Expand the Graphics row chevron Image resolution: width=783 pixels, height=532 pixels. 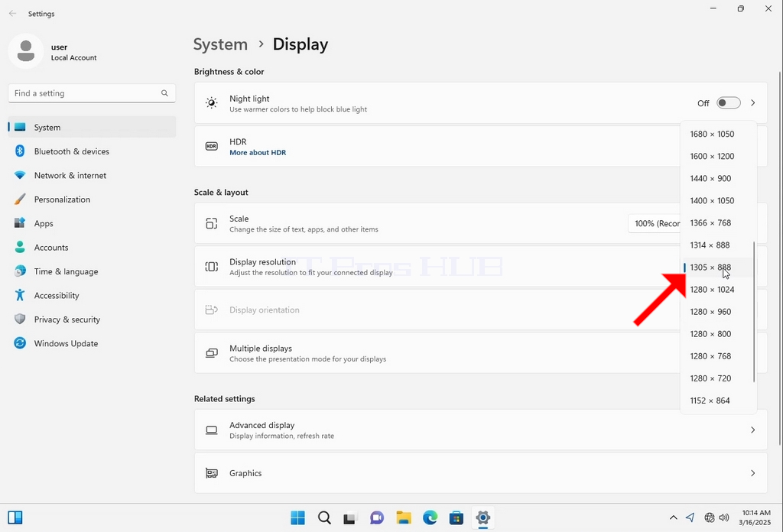(x=752, y=473)
